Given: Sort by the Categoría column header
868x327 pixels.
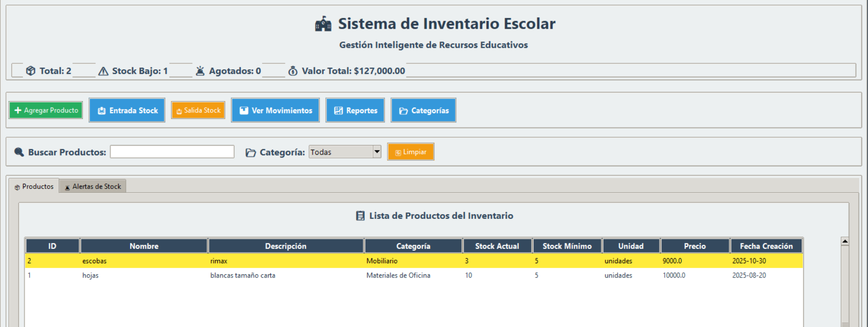Looking at the screenshot, I should coord(413,246).
